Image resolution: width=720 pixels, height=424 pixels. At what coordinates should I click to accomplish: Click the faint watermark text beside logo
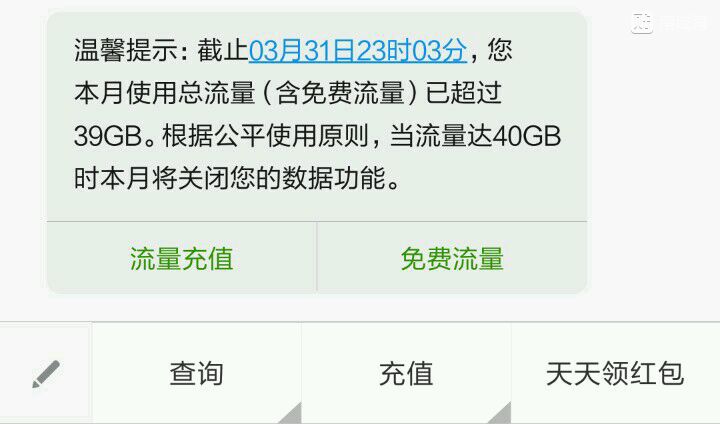click(683, 23)
